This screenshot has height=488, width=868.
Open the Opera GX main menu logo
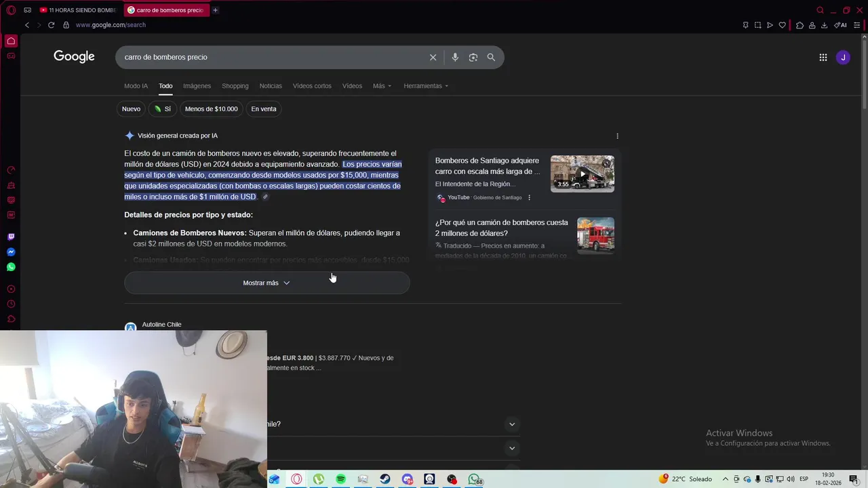[11, 10]
